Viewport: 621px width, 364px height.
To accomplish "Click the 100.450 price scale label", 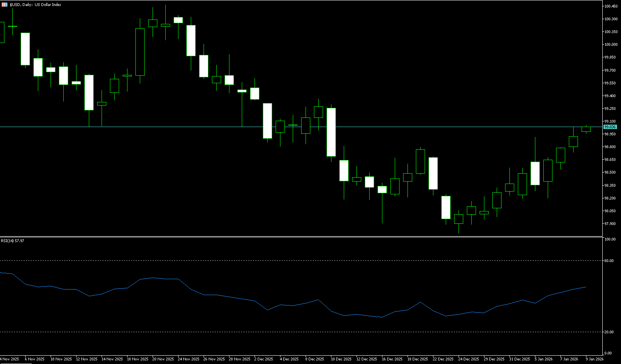I will click(611, 6).
